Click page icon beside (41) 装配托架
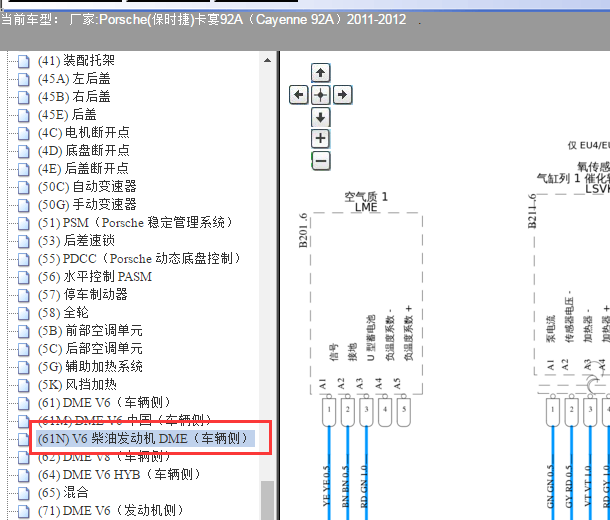The width and height of the screenshot is (610, 520). pos(24,61)
